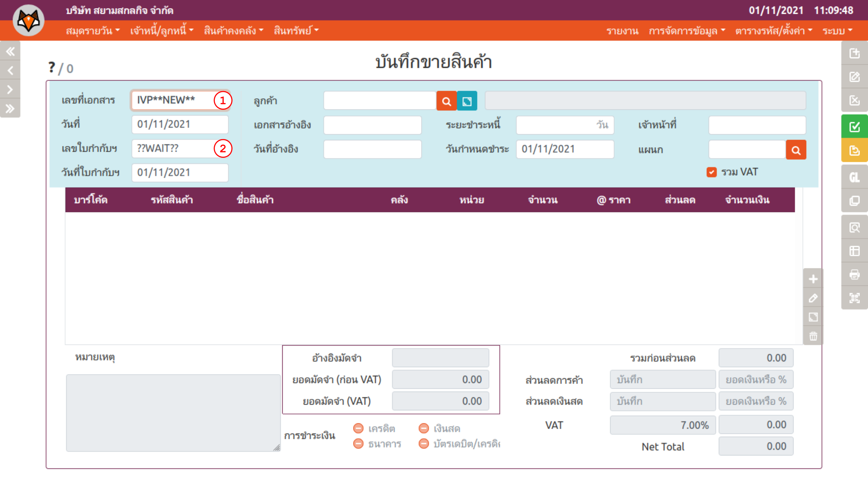
Task: Click the trash icon to delete item row
Action: point(813,336)
